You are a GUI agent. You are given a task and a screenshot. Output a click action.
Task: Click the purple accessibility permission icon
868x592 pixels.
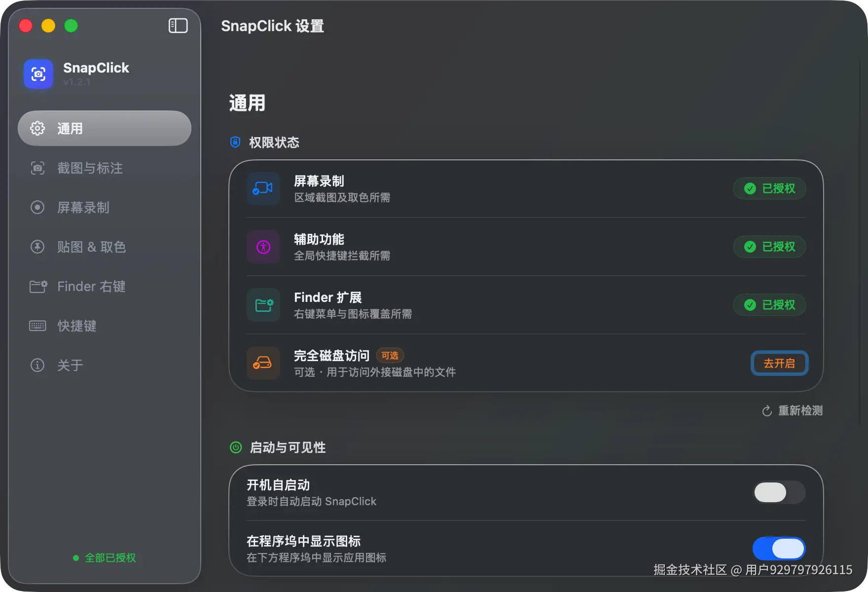click(x=263, y=247)
